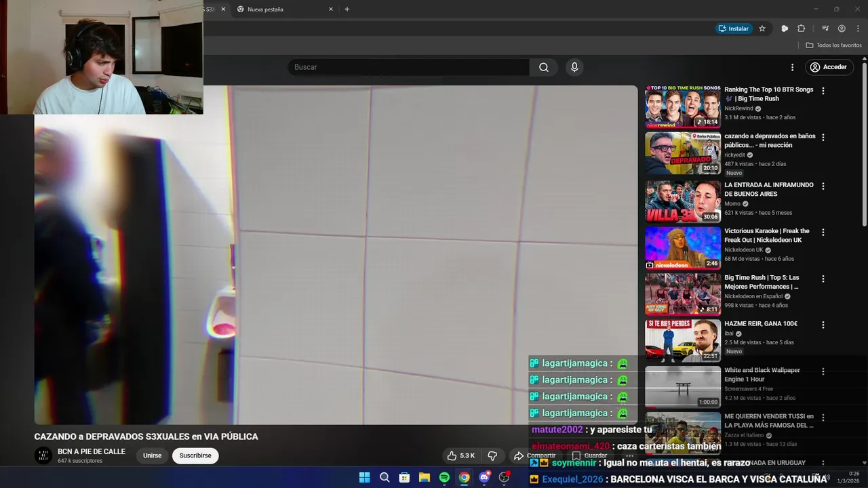Open YouTube settings three-dot menu beside Acceder
The image size is (868, 488).
coord(792,67)
